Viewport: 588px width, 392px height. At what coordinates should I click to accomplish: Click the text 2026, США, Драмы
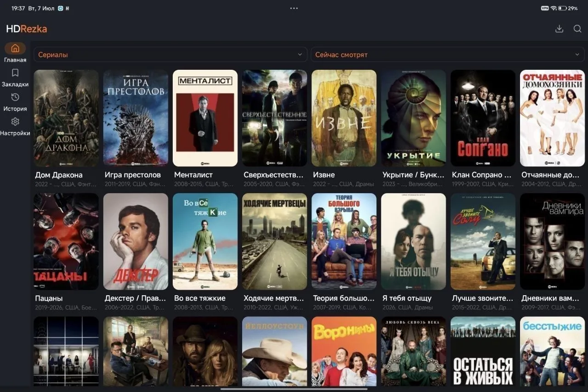click(x=407, y=308)
